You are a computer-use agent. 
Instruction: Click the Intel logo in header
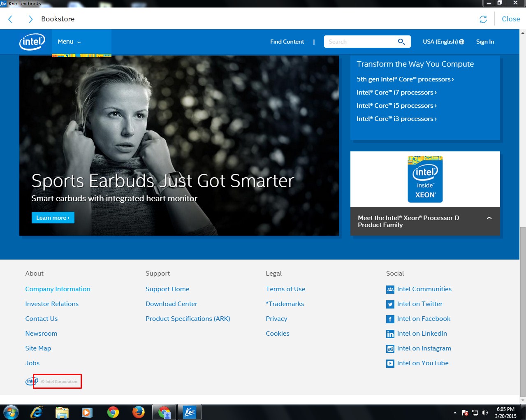pos(32,42)
